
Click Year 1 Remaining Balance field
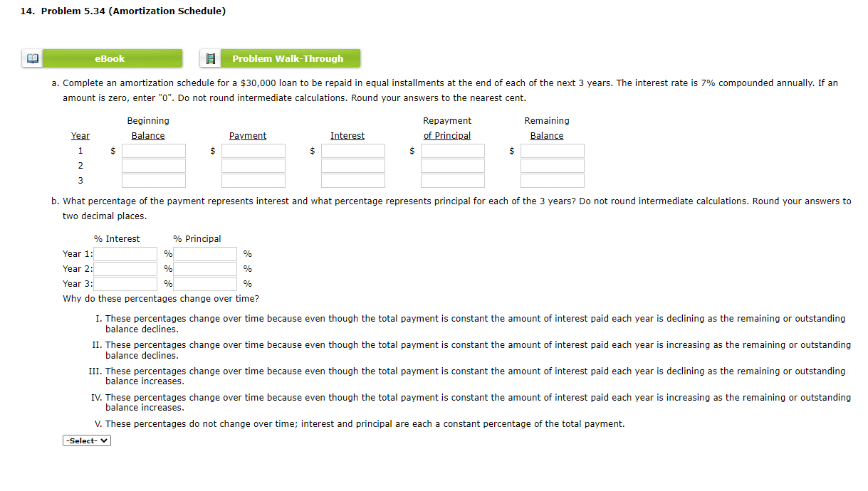tap(552, 150)
